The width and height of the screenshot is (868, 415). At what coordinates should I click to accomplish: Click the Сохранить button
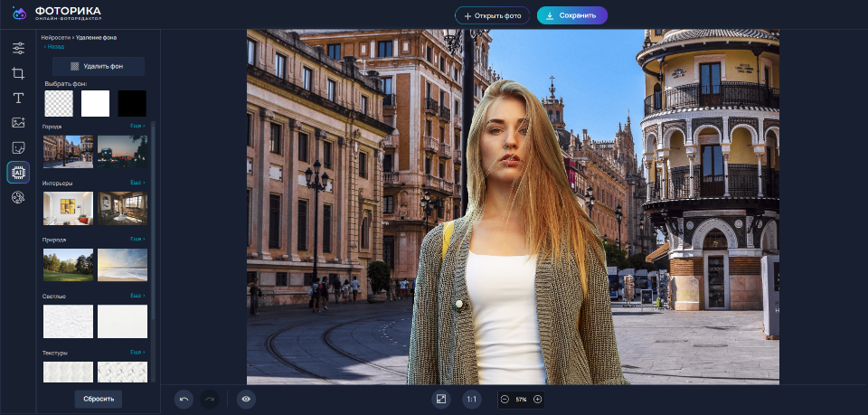click(571, 15)
